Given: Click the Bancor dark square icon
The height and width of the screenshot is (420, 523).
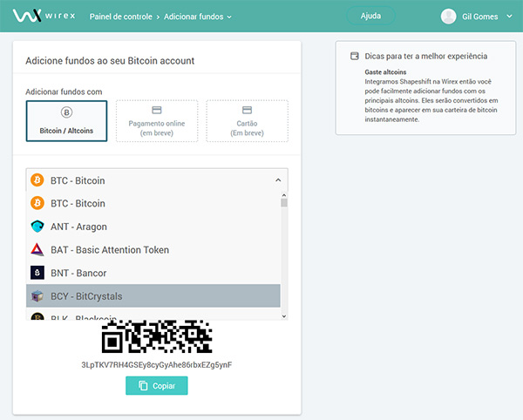Looking at the screenshot, I should (x=37, y=273).
